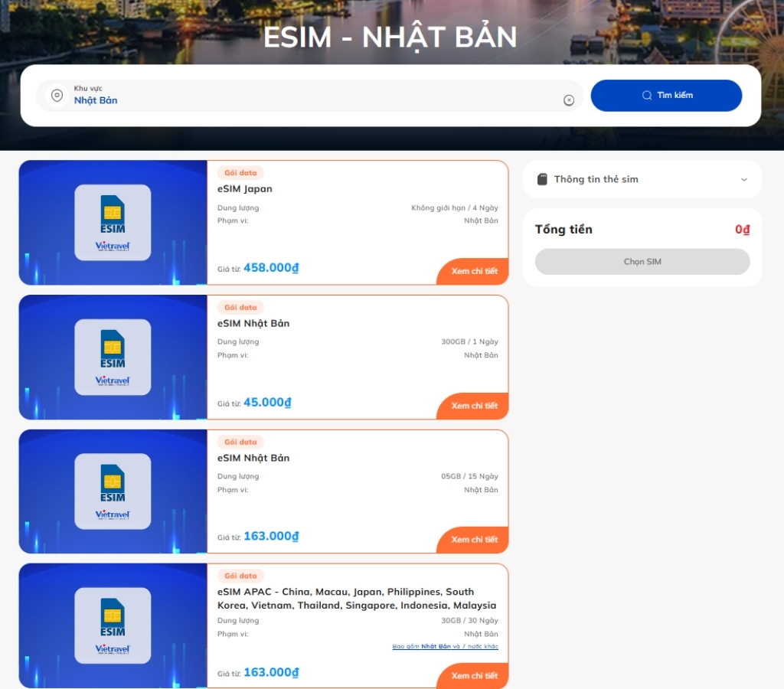Click the location pin icon in search bar
The image size is (784, 689).
(57, 95)
